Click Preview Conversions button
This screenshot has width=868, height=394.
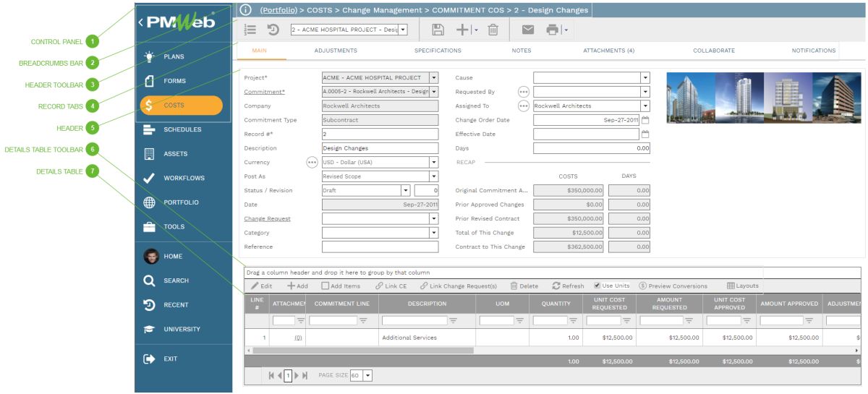[673, 286]
